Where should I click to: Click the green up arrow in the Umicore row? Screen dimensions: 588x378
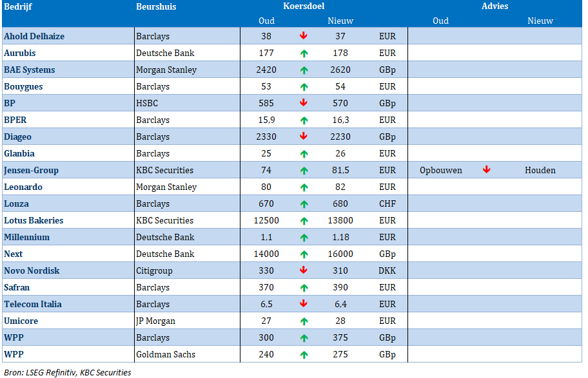coord(304,321)
